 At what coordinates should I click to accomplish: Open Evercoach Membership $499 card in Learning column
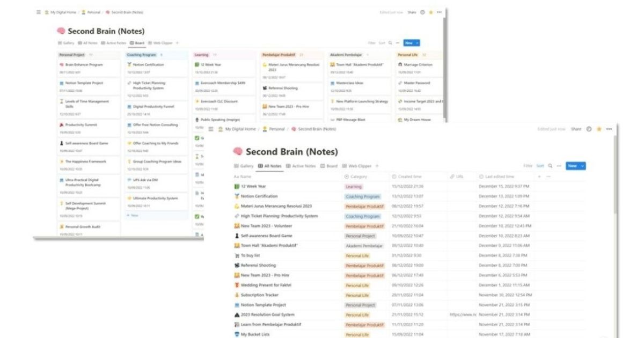pos(225,86)
